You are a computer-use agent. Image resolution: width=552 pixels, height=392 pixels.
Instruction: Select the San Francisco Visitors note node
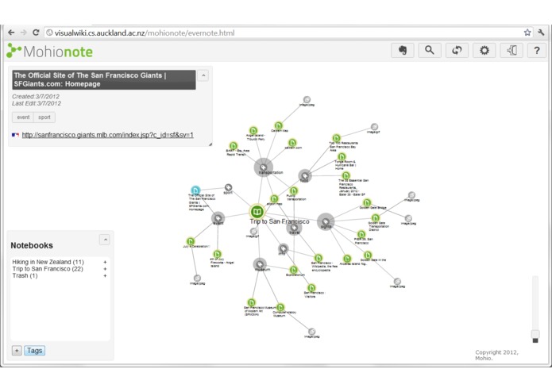click(311, 288)
